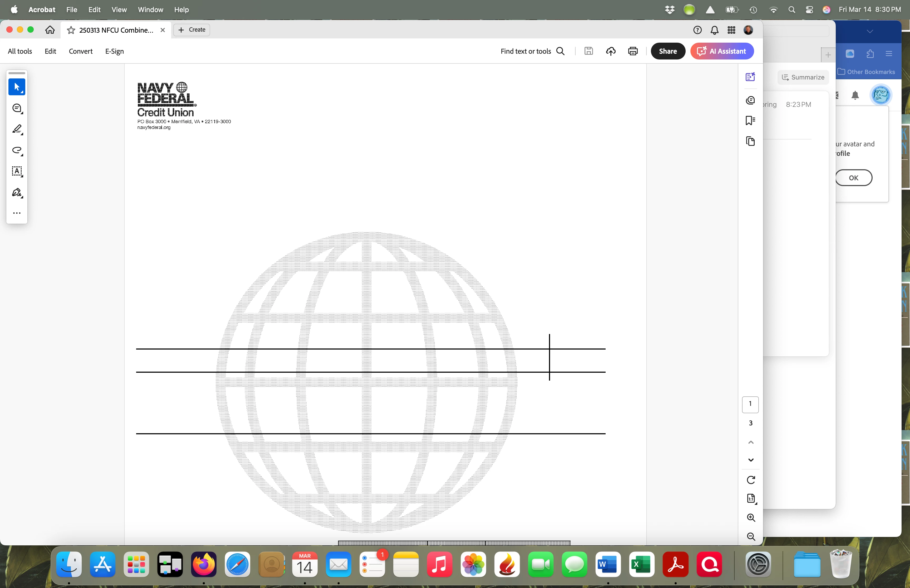
Task: Select the Highlight pen tool
Action: tap(17, 129)
